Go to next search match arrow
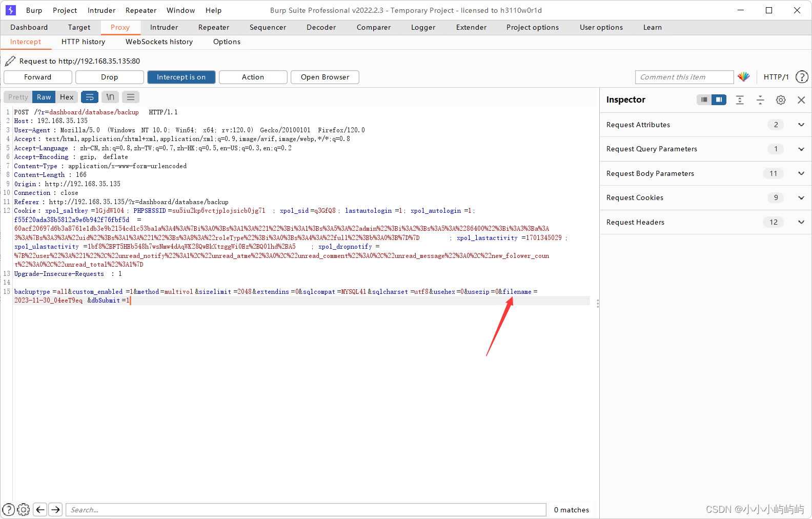This screenshot has width=812, height=519. tap(56, 509)
